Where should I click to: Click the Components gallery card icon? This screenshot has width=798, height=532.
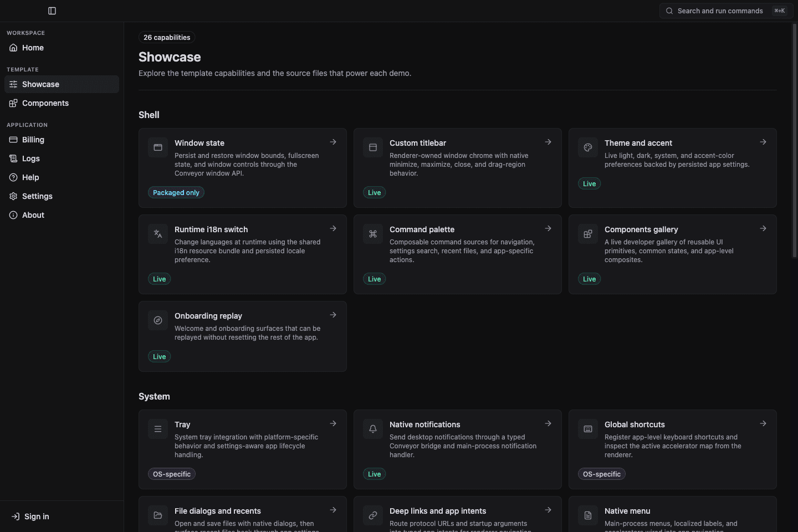tap(588, 234)
